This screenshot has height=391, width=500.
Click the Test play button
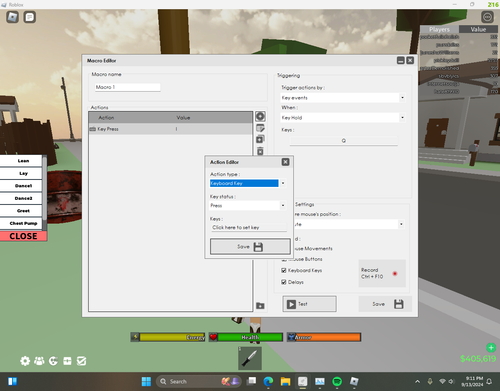coord(309,304)
